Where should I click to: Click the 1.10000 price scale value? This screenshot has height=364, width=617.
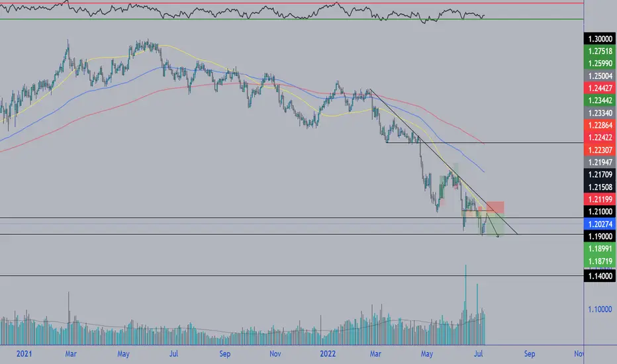(600, 309)
